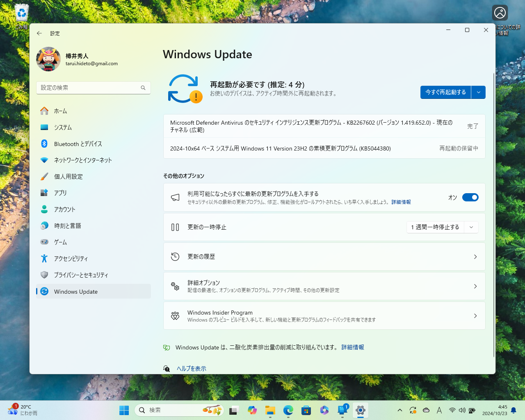
Task: Click the settings window vertical scrollbar
Action: click(x=494, y=215)
